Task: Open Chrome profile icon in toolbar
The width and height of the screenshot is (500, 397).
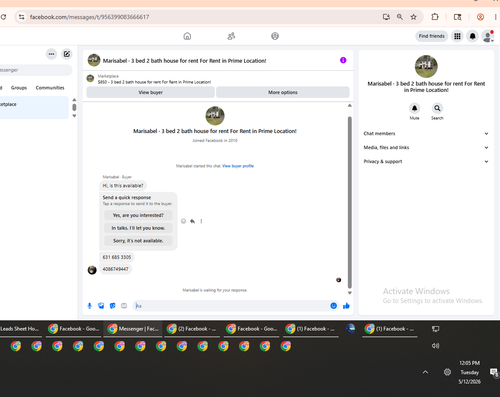Action: pyautogui.click(x=480, y=17)
